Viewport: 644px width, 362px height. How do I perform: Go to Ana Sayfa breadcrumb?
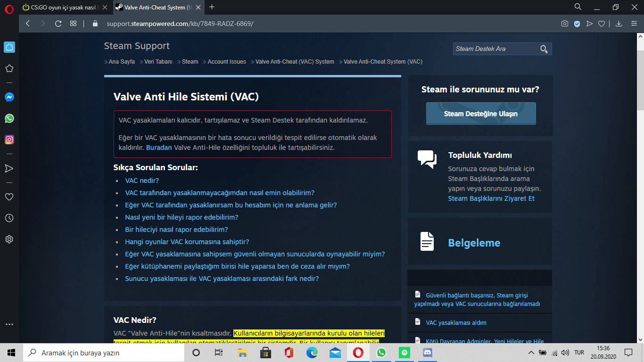pos(122,62)
